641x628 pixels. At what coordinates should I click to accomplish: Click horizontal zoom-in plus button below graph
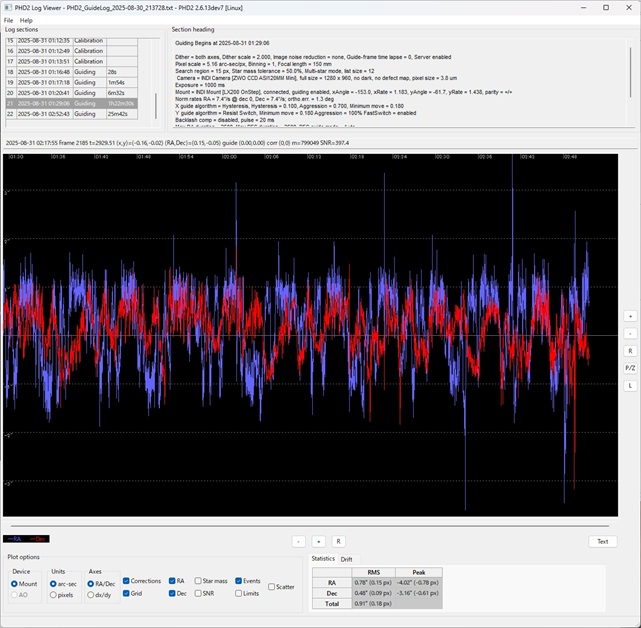(x=319, y=541)
